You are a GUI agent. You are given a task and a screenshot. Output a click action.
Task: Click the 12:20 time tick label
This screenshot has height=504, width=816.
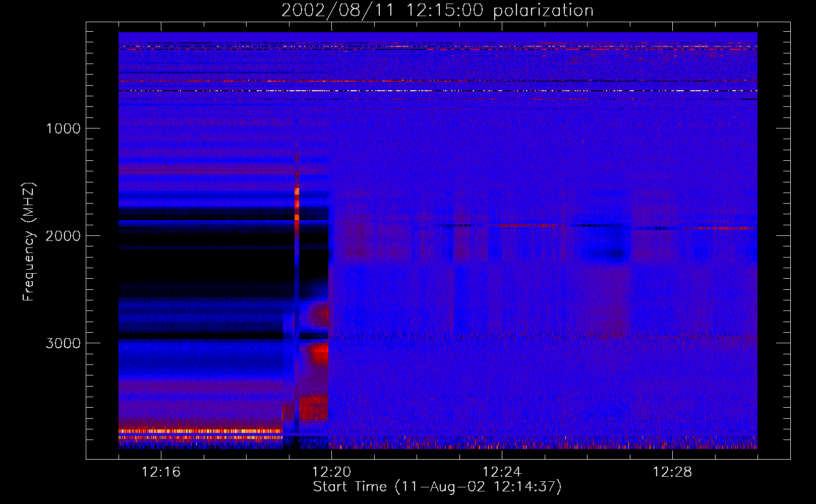tap(331, 472)
